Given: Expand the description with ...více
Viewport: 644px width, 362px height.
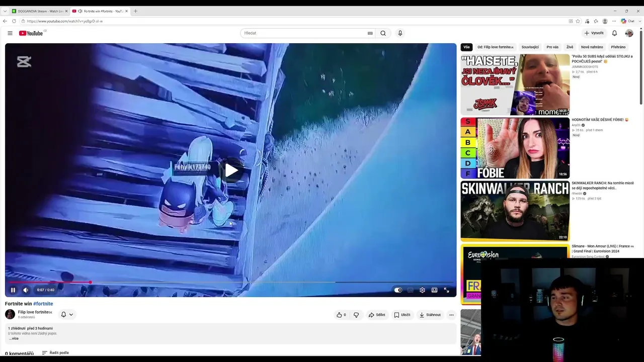Looking at the screenshot, I should coord(14,338).
